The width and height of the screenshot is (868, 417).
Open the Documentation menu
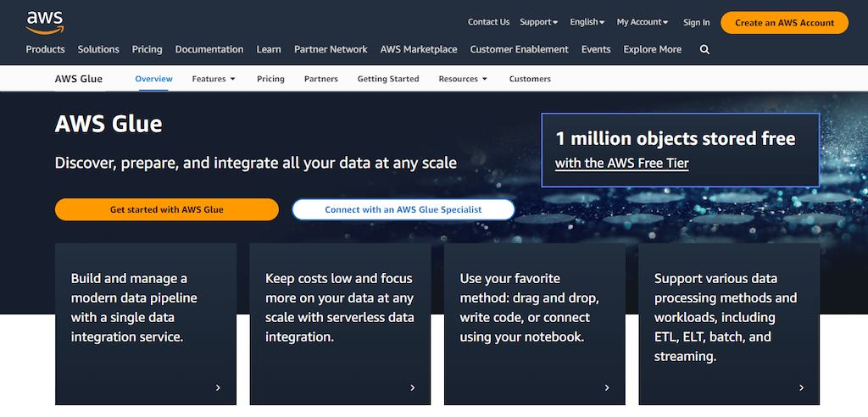pyautogui.click(x=209, y=49)
